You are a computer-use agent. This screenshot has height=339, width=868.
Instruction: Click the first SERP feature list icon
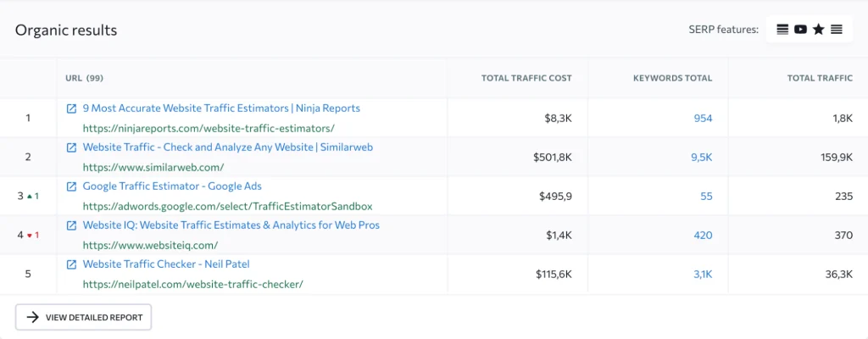782,30
